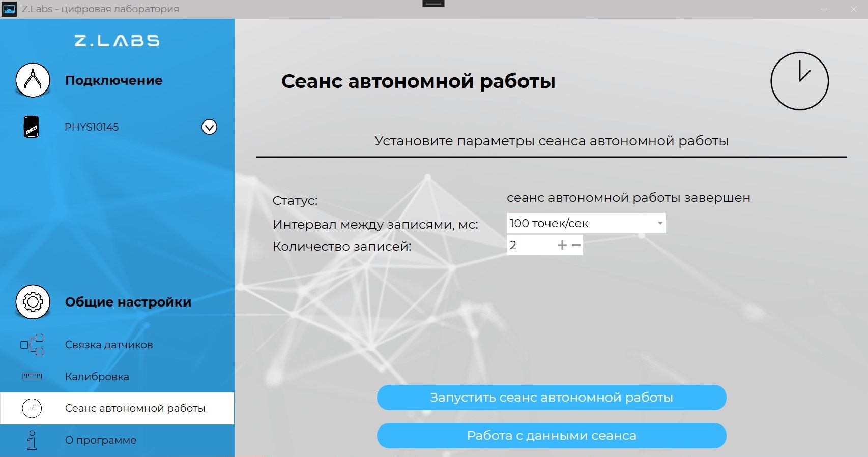Click the large clock icon in header
This screenshot has height=457, width=868.
(x=799, y=81)
